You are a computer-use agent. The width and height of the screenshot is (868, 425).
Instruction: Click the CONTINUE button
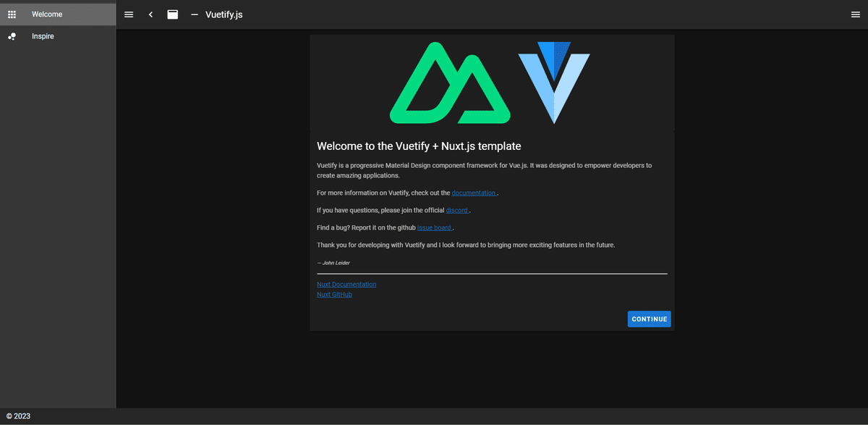[649, 319]
